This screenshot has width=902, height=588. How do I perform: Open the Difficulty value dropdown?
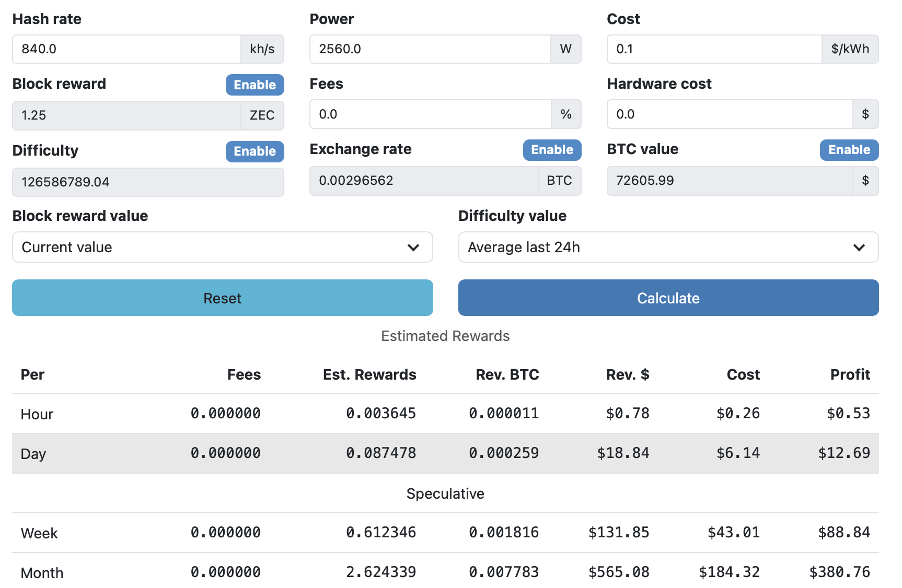coord(668,247)
